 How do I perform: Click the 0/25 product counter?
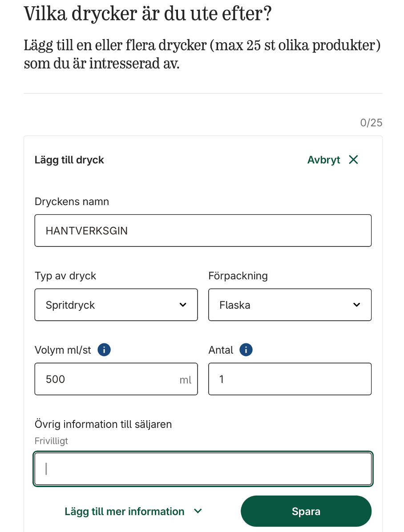click(371, 123)
